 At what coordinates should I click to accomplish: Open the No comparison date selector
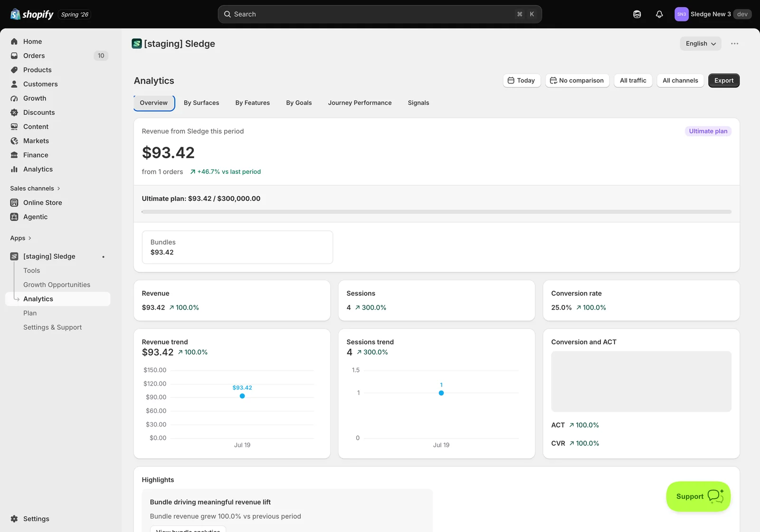pos(577,81)
